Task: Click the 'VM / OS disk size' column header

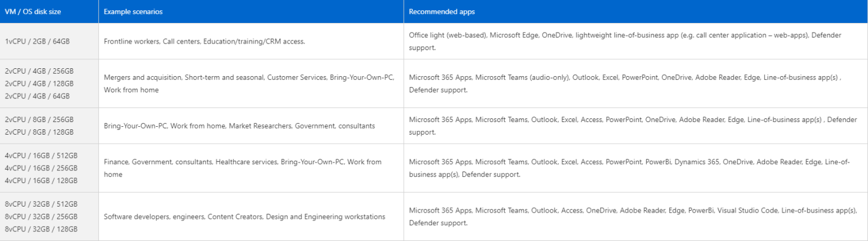Action: pyautogui.click(x=49, y=11)
